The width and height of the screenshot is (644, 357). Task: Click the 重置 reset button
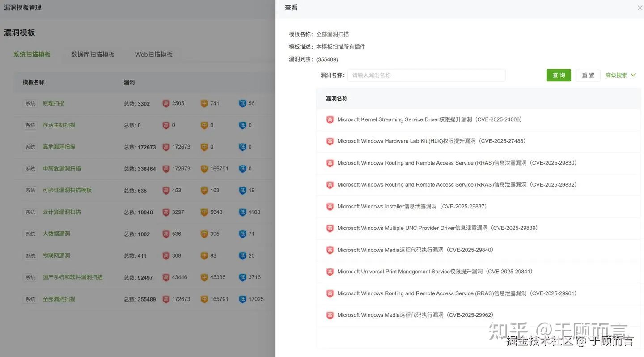coord(588,75)
